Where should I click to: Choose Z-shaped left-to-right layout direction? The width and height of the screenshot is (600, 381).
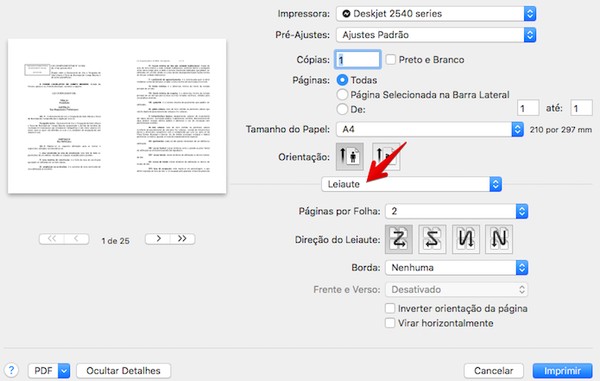399,239
